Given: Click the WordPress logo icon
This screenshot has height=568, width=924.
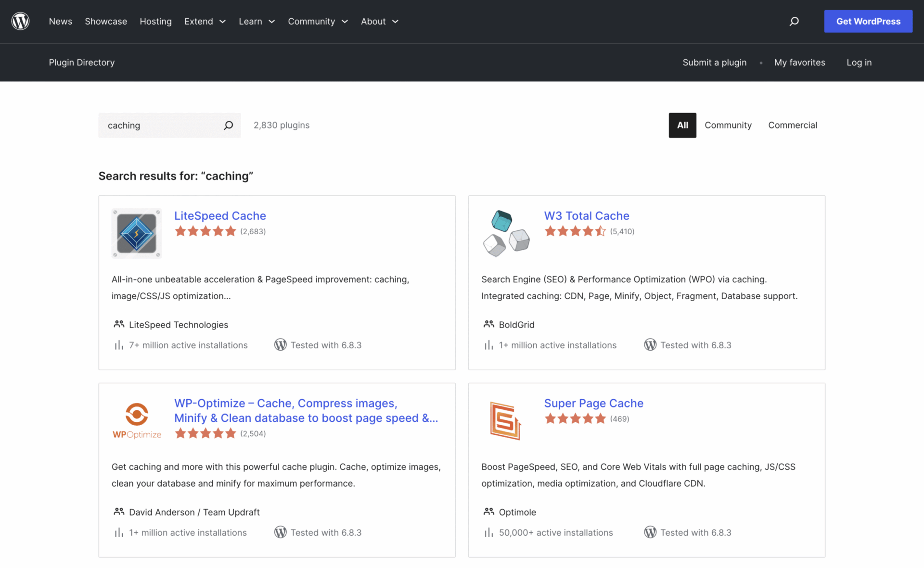Looking at the screenshot, I should coord(20,21).
